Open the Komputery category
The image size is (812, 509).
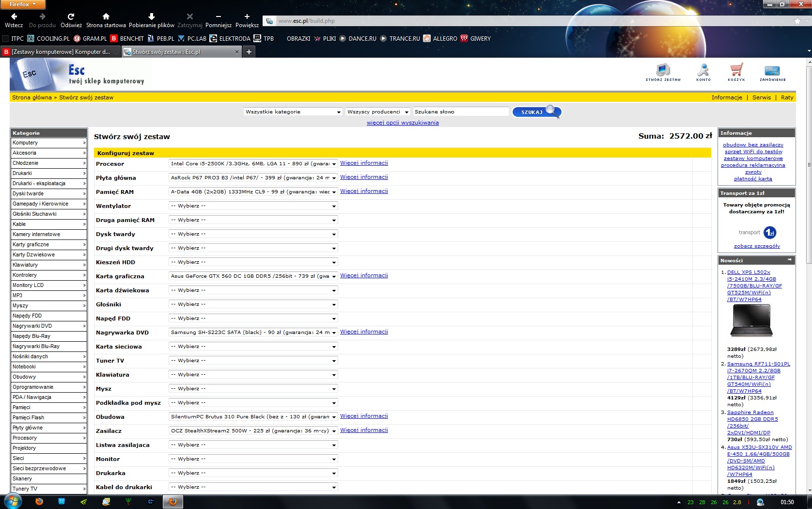coord(49,143)
